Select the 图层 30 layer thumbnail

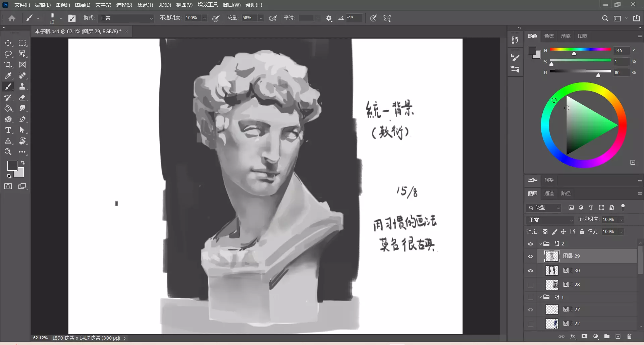pos(552,271)
